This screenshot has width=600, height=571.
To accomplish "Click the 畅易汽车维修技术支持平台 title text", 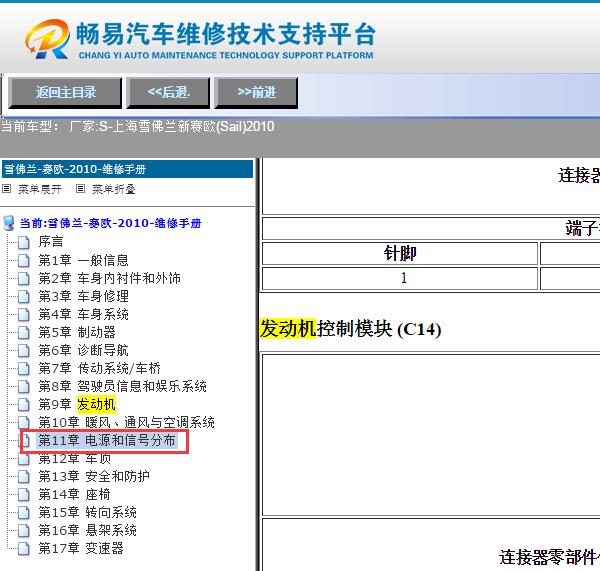I will click(x=226, y=34).
